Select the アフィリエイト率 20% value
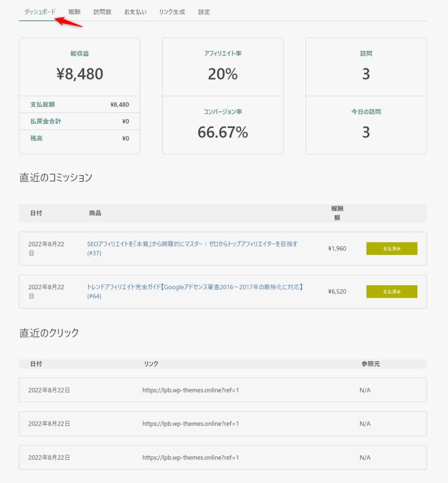This screenshot has width=448, height=483. (223, 74)
